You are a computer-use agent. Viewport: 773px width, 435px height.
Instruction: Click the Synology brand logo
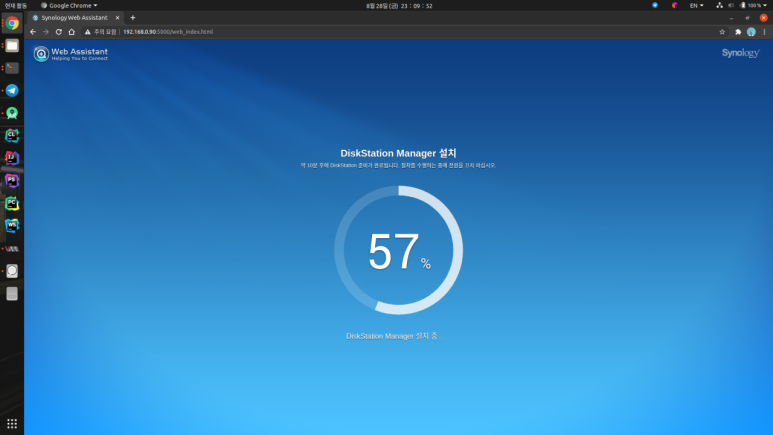click(x=740, y=53)
